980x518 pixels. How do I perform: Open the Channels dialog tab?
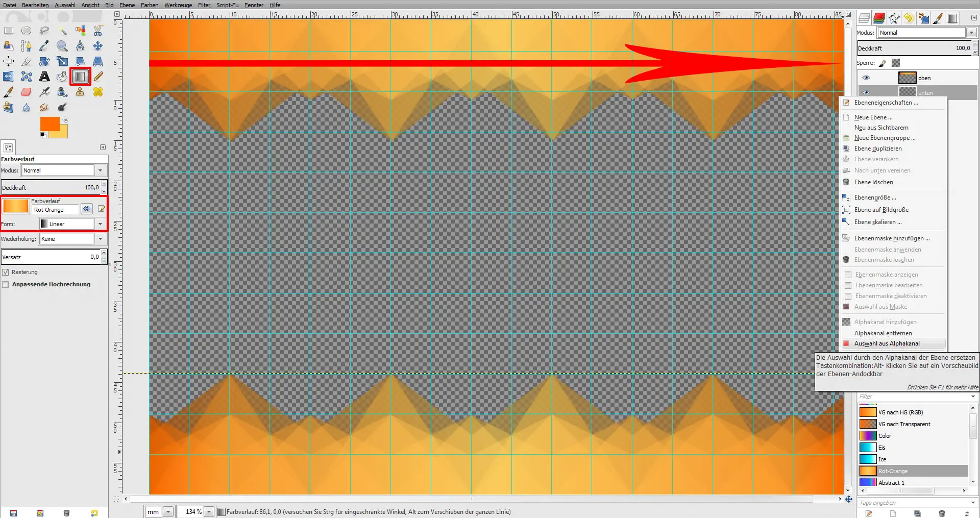pos(879,17)
